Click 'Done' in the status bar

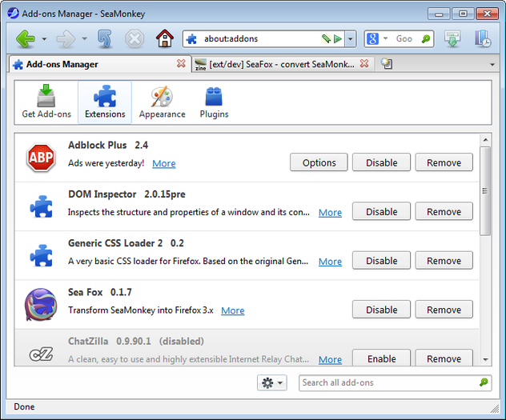[24, 406]
